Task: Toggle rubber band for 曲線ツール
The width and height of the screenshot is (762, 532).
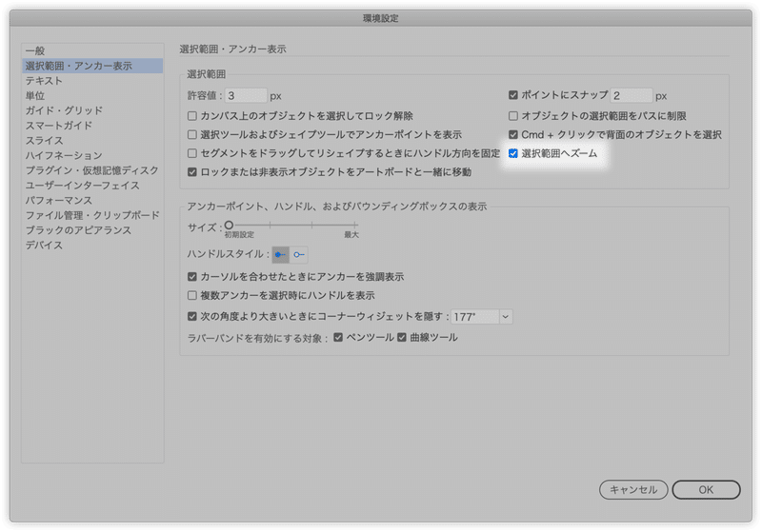Action: (402, 337)
